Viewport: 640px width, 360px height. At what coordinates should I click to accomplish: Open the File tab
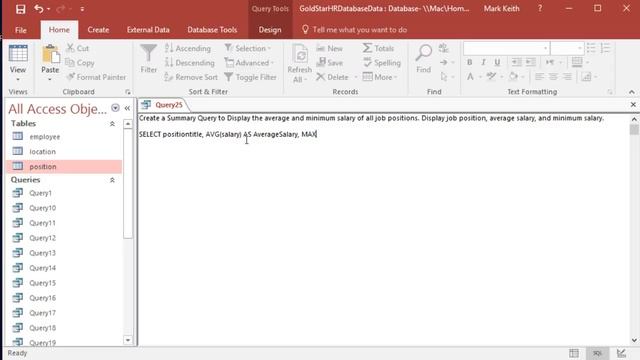(20, 30)
